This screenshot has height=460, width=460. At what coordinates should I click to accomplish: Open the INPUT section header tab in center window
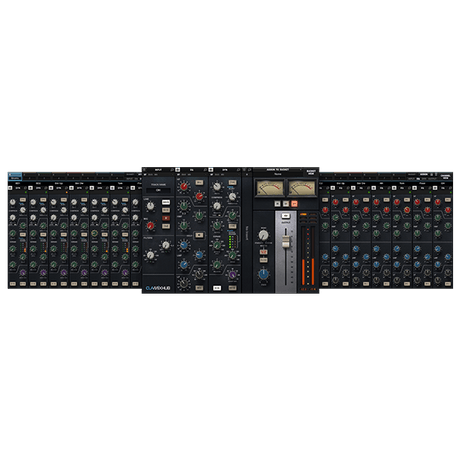[x=159, y=170]
